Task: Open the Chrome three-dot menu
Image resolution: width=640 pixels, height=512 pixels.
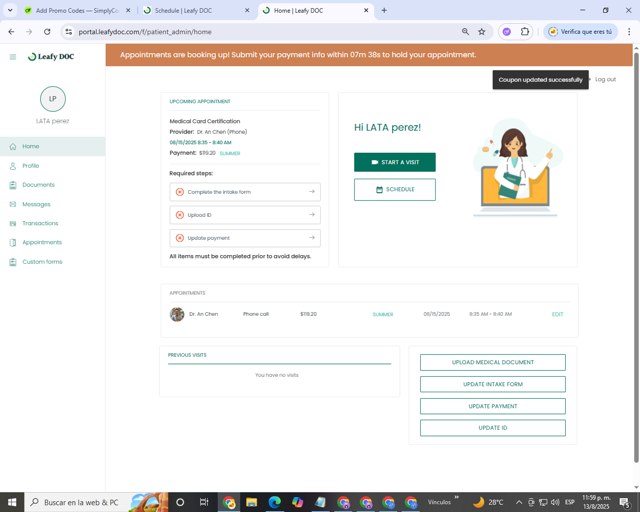Action: (x=629, y=31)
